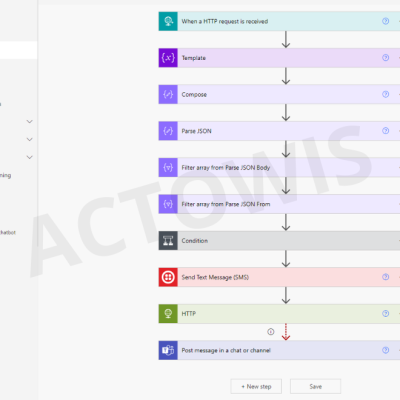Expand the Send Text Message (SMS) step

(279, 277)
